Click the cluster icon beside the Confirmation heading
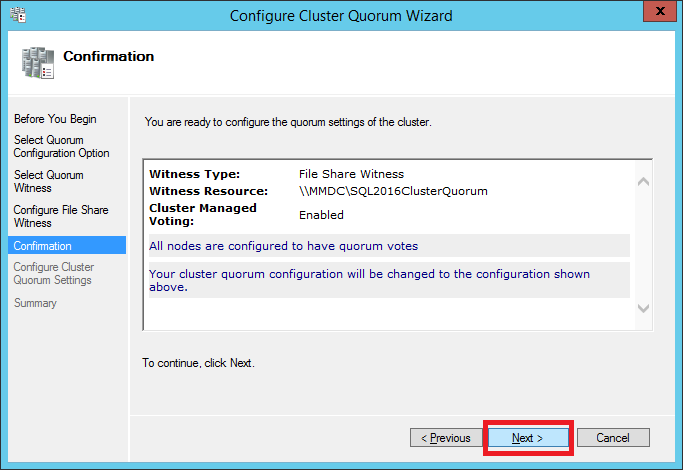 click(x=37, y=62)
